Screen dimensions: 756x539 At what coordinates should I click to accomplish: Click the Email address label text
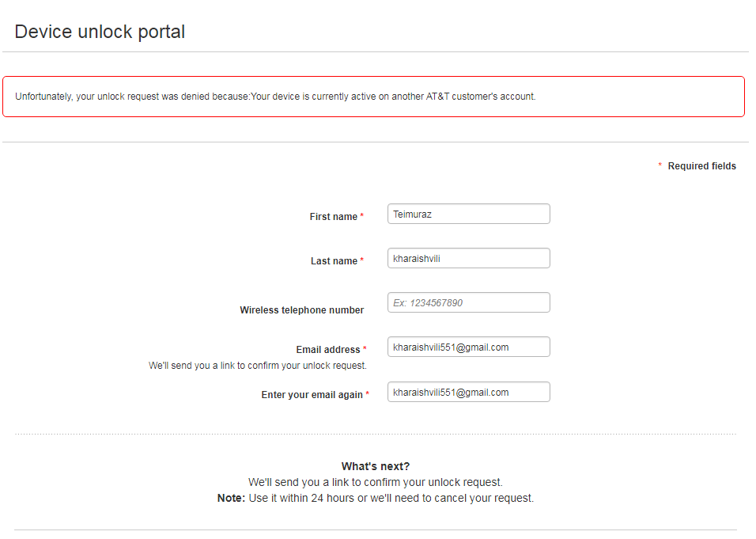(327, 350)
